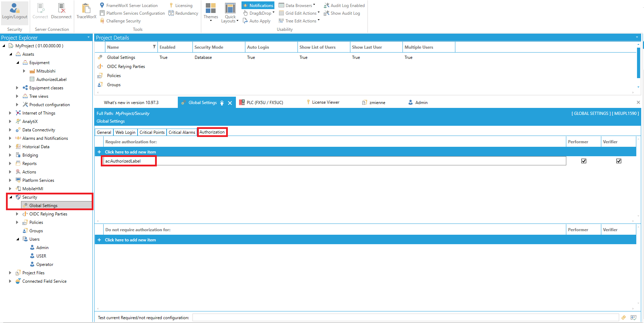Screen dimensions: 644x323
Task: Uncheck Verifier checkbox for ac:AuthorizedLabel
Action: coord(619,161)
